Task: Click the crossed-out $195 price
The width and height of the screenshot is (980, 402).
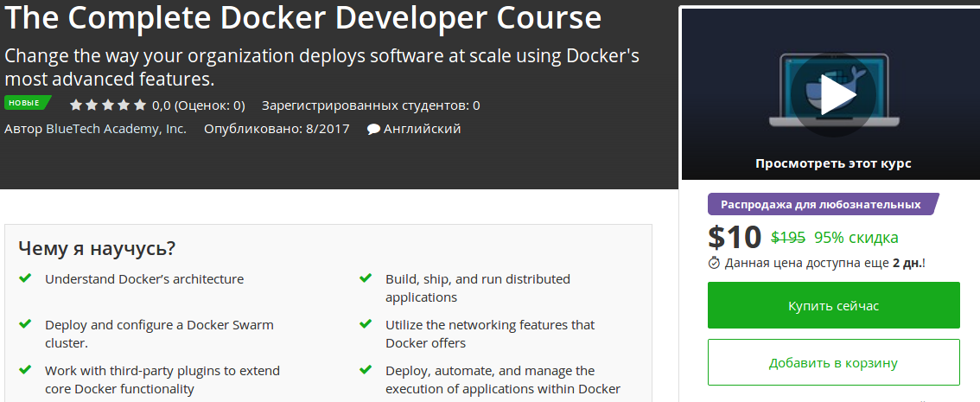Action: coord(788,238)
